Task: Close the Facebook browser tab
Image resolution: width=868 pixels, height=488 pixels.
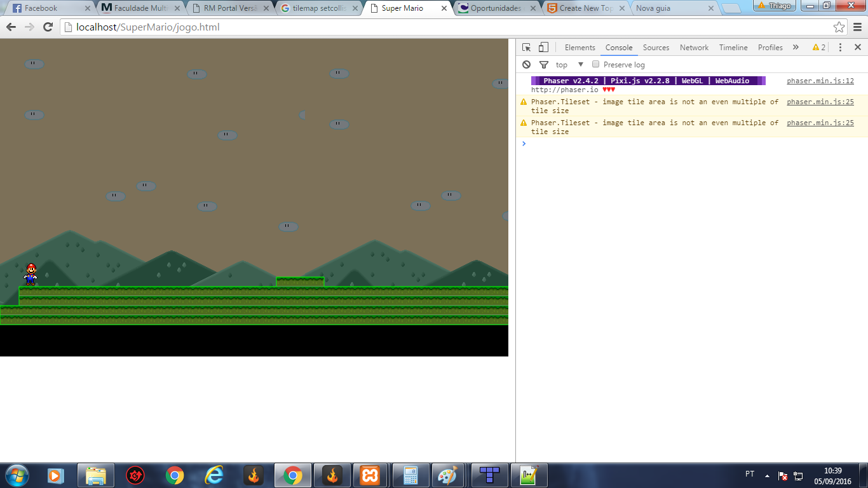Action: (x=88, y=8)
